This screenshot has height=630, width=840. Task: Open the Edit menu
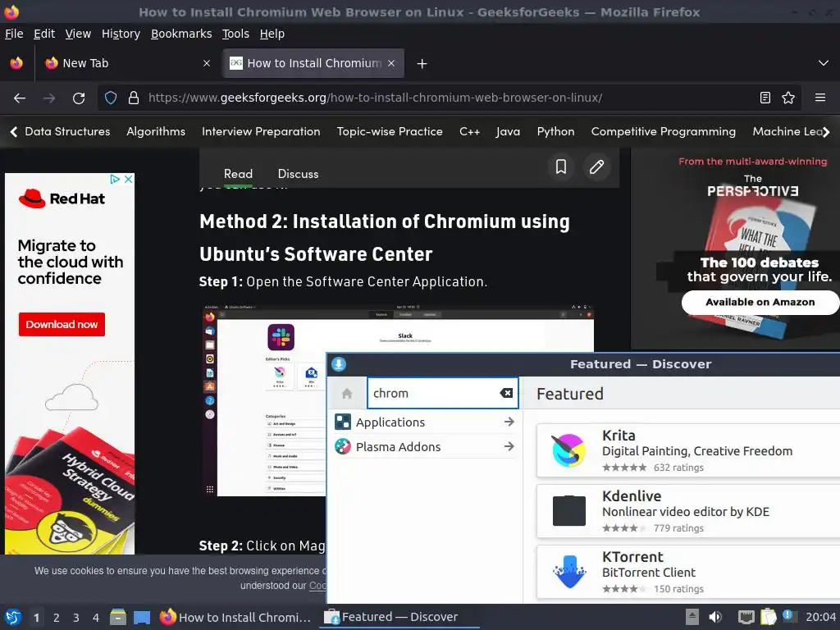click(x=44, y=34)
